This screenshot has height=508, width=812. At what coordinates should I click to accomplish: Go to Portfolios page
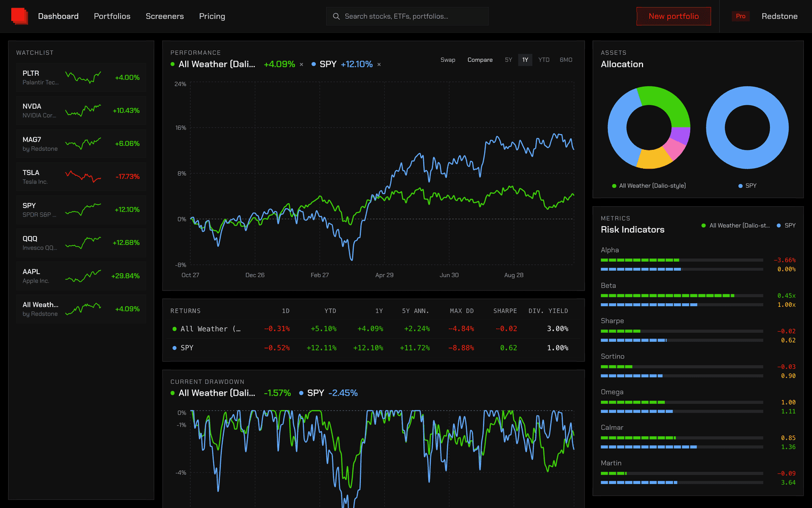112,16
